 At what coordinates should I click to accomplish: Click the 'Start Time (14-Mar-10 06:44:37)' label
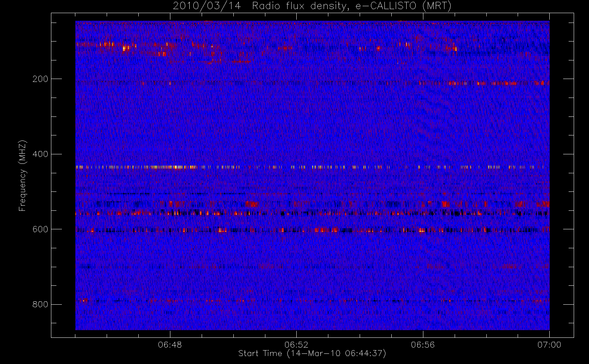point(312,353)
